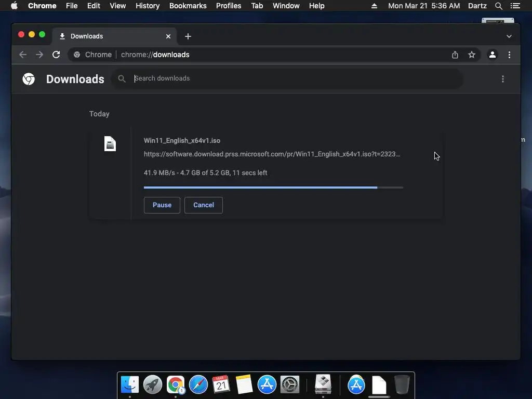Viewport: 532px width, 399px height.
Task: Bookmark this page with the star icon
Action: (472, 55)
